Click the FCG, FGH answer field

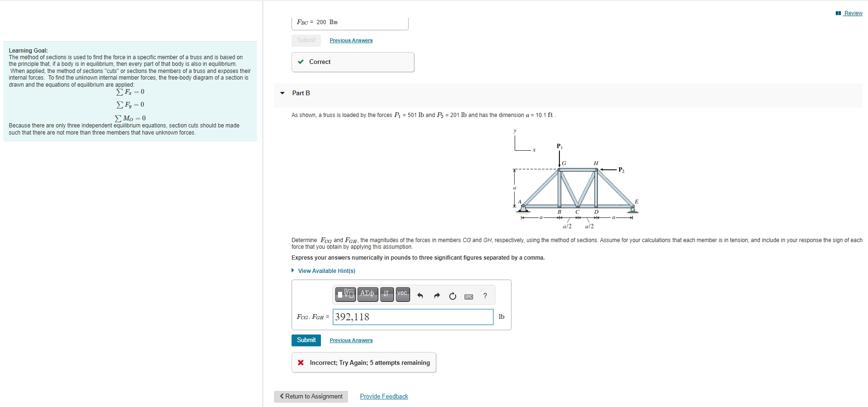[413, 317]
